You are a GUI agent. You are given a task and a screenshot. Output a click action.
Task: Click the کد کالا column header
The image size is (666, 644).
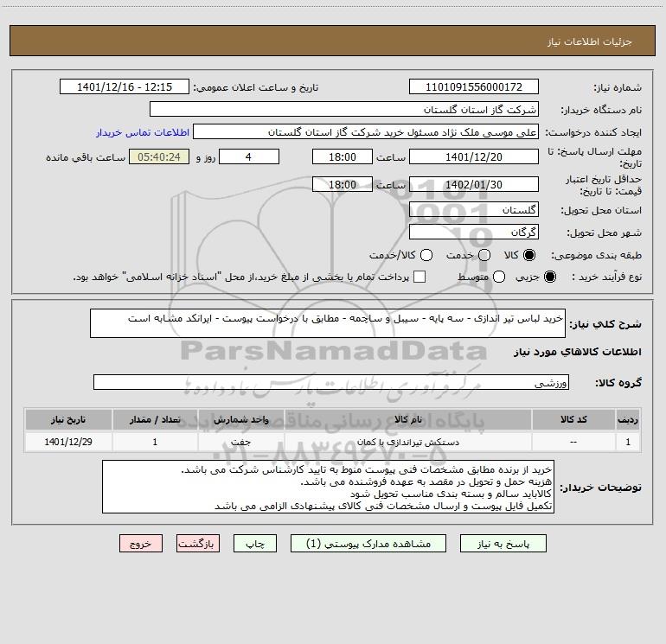click(x=573, y=419)
